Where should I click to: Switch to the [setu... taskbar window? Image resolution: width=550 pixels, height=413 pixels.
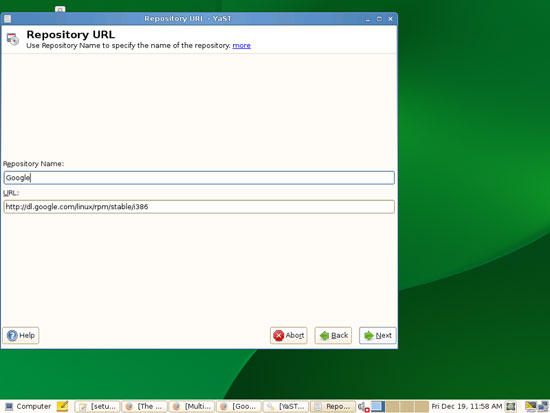97,406
